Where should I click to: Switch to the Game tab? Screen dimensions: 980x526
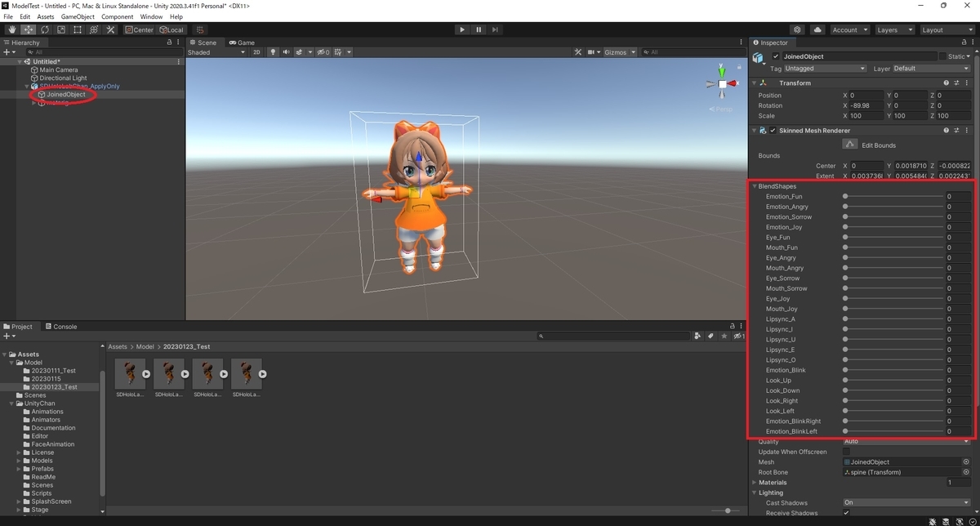coord(242,42)
